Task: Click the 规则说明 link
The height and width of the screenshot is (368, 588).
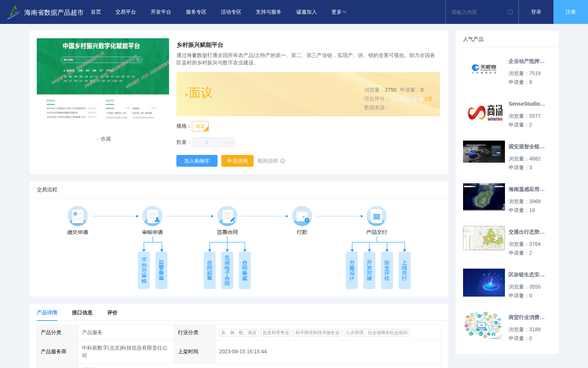Action: 268,161
